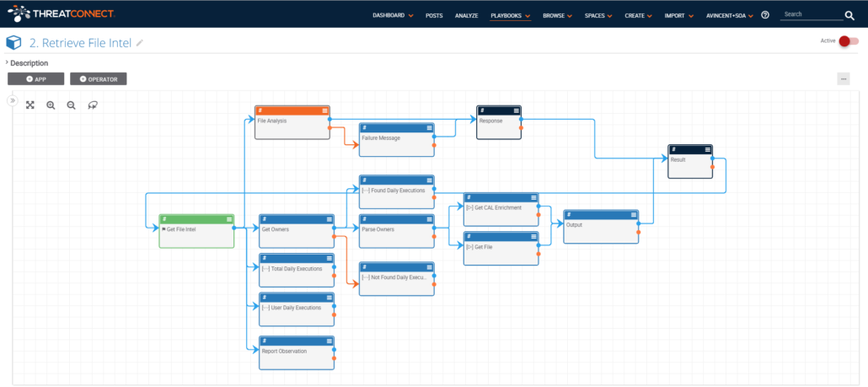Select the Get Owners node label
Viewport: 868px width, 387px height.
(275, 229)
